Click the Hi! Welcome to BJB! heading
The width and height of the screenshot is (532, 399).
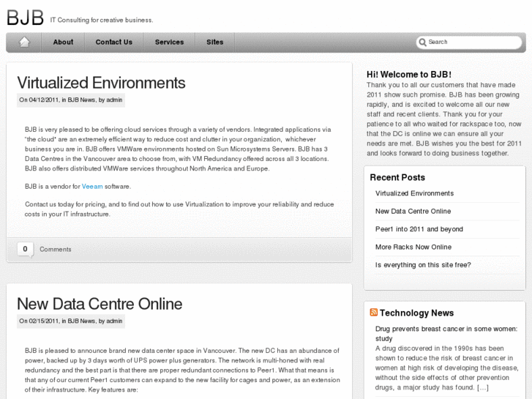click(x=409, y=75)
